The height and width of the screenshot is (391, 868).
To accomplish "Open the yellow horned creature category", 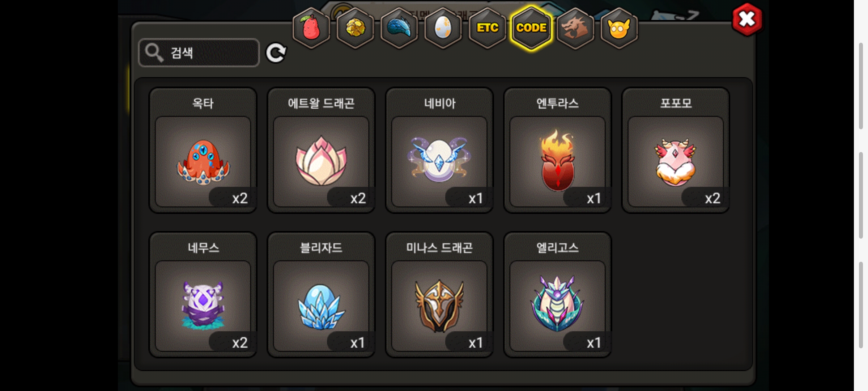I will [619, 28].
